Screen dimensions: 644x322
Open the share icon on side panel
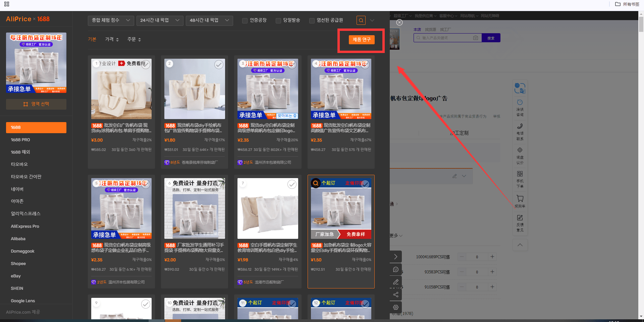click(x=396, y=294)
